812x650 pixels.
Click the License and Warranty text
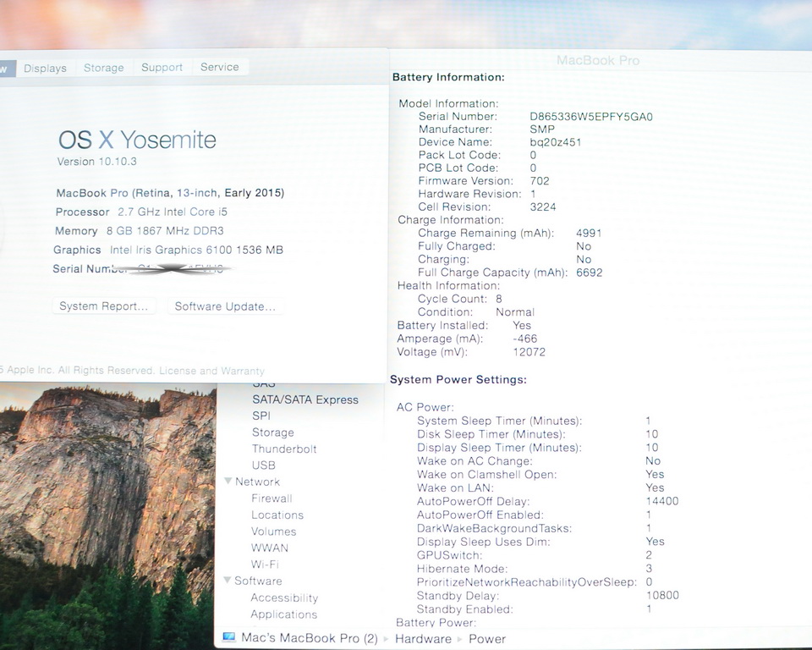coord(211,371)
